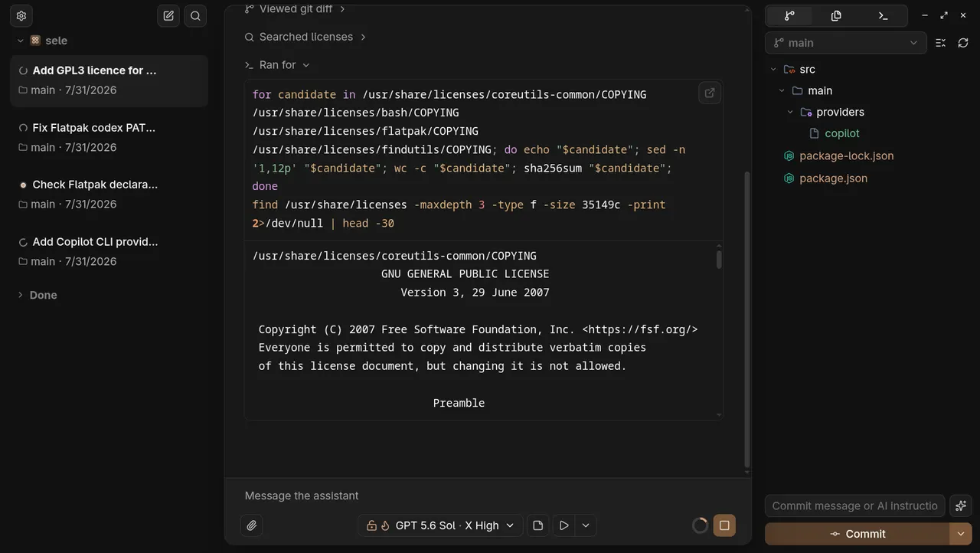Open the run options dropdown arrow
Viewport: 980px width, 553px height.
tap(586, 525)
